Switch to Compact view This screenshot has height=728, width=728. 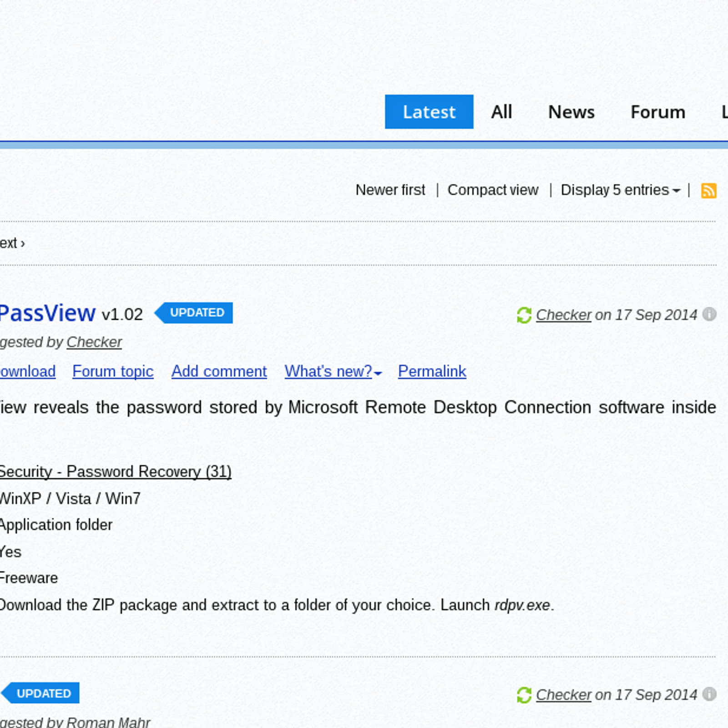pos(493,190)
